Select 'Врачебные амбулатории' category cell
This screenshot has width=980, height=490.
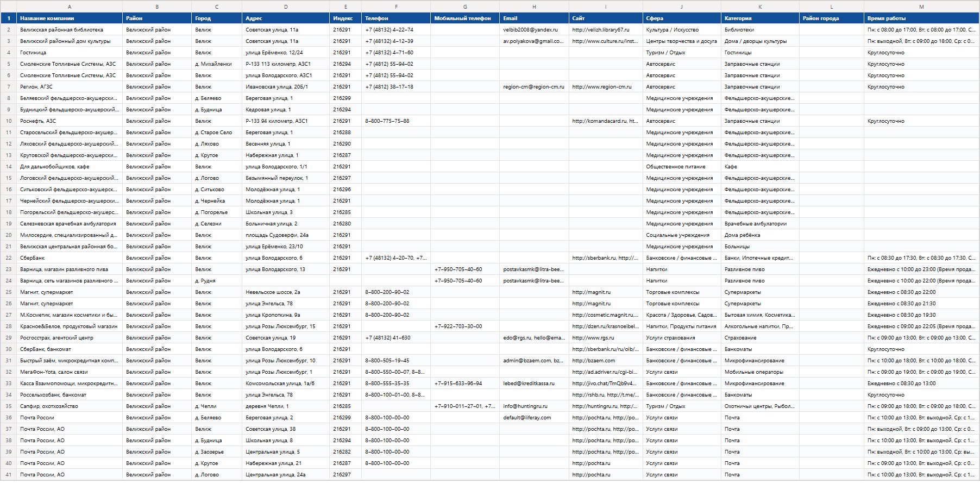(x=760, y=224)
